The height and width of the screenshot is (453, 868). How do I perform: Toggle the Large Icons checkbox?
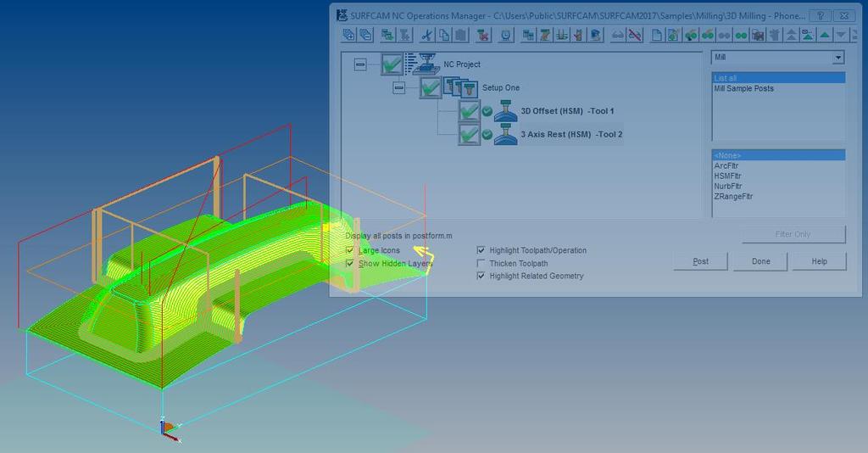[x=349, y=250]
